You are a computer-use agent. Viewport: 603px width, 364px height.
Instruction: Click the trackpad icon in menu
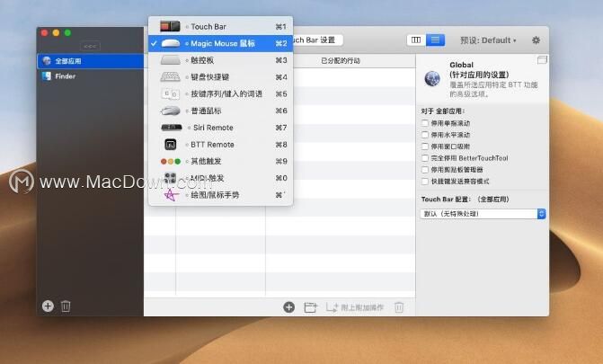coord(171,60)
